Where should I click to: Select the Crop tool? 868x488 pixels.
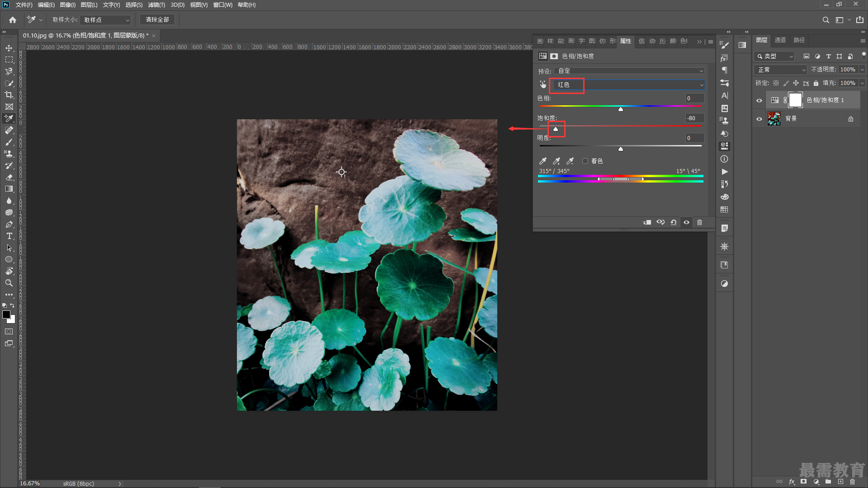(x=9, y=95)
